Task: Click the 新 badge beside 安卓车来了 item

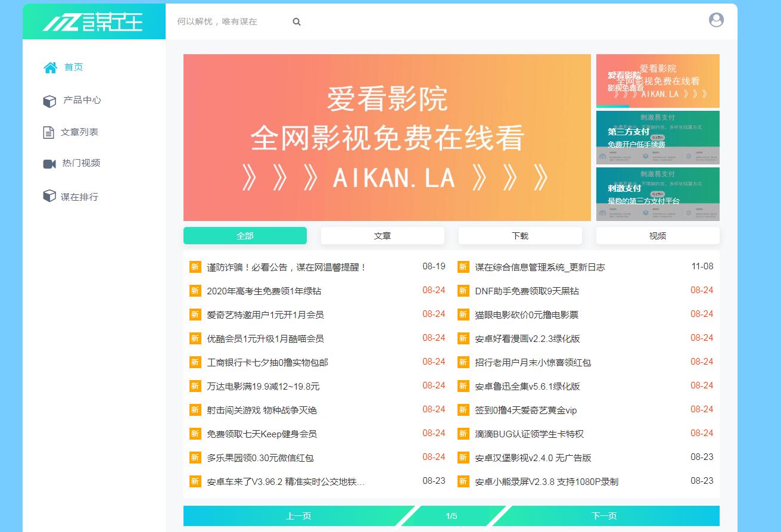Action: [x=195, y=481]
